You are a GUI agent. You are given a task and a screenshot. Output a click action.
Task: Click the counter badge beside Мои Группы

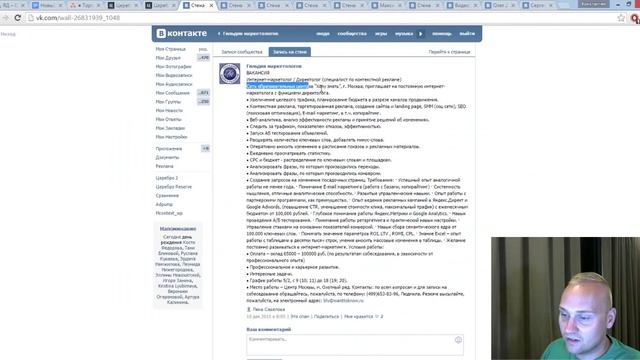point(203,102)
